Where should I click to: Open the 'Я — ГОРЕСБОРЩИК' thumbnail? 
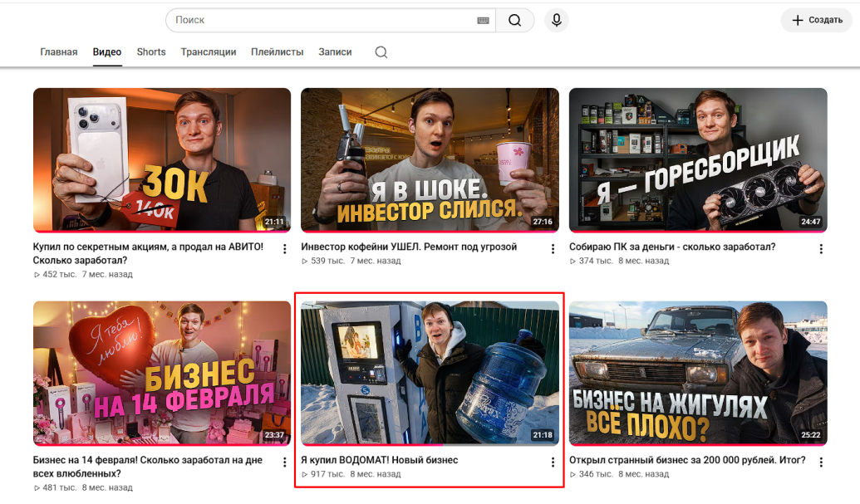(698, 160)
